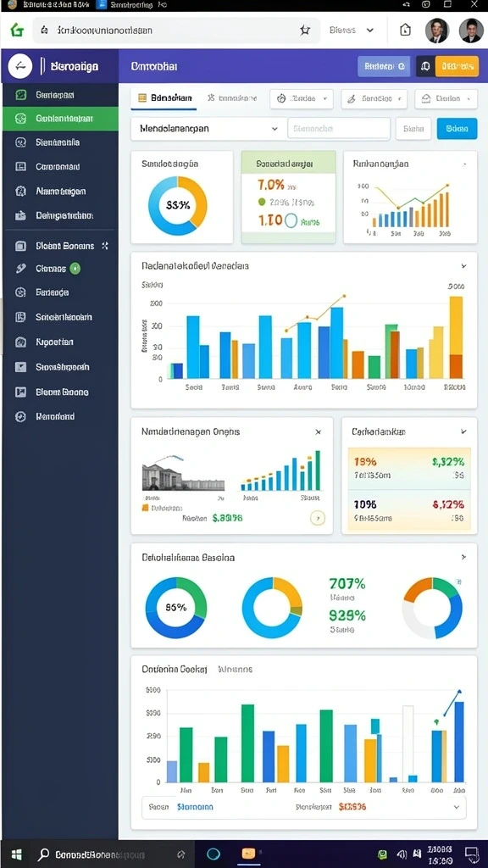The width and height of the screenshot is (488, 868).
Task: Expand the chevron on large bar chart card
Action: pos(463,266)
